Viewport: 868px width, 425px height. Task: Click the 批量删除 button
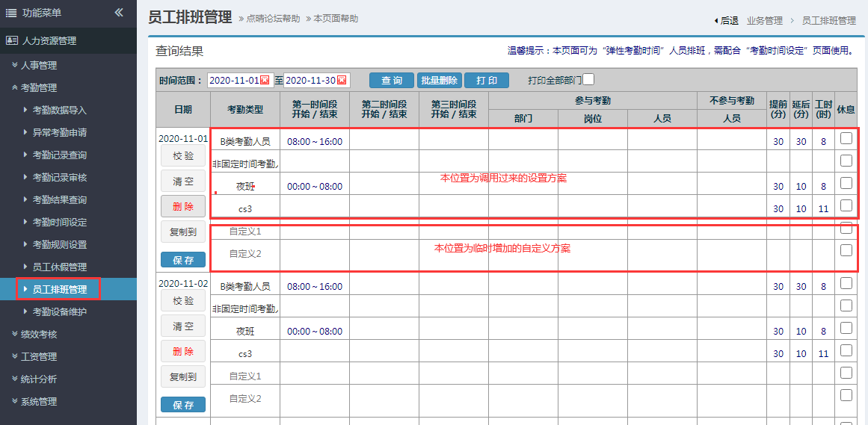439,81
